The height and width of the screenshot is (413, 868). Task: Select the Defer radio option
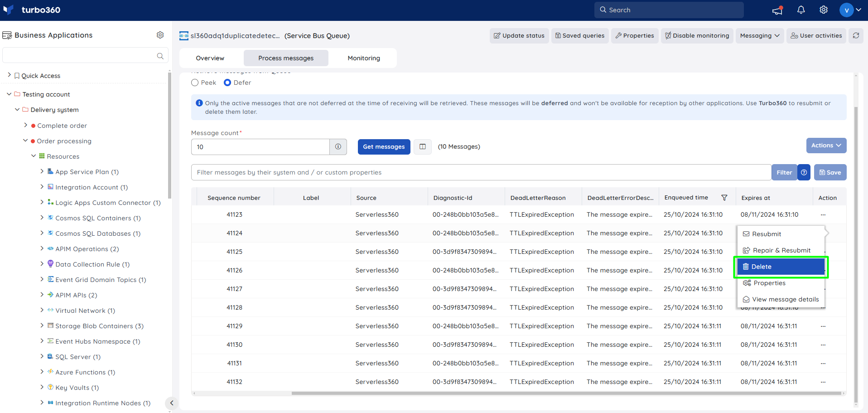tap(227, 83)
